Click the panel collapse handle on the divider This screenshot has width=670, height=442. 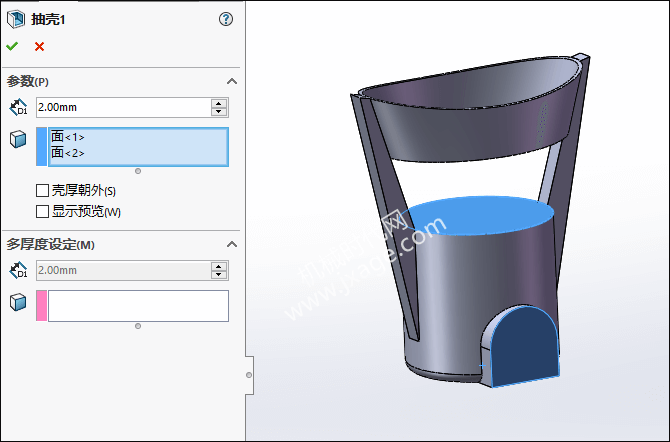(x=249, y=375)
